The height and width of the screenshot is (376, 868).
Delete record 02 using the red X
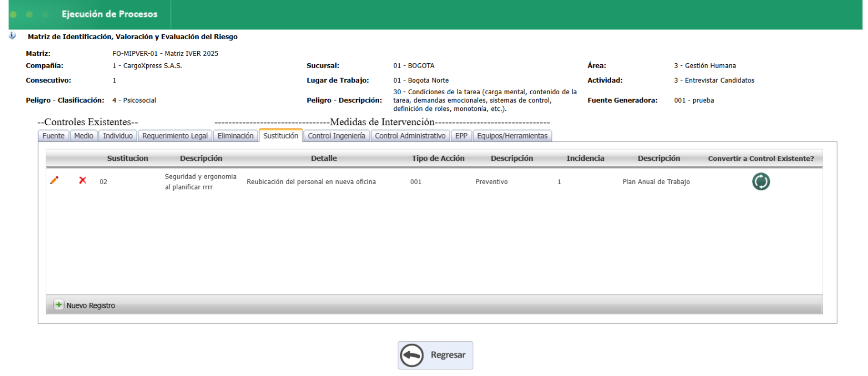83,180
